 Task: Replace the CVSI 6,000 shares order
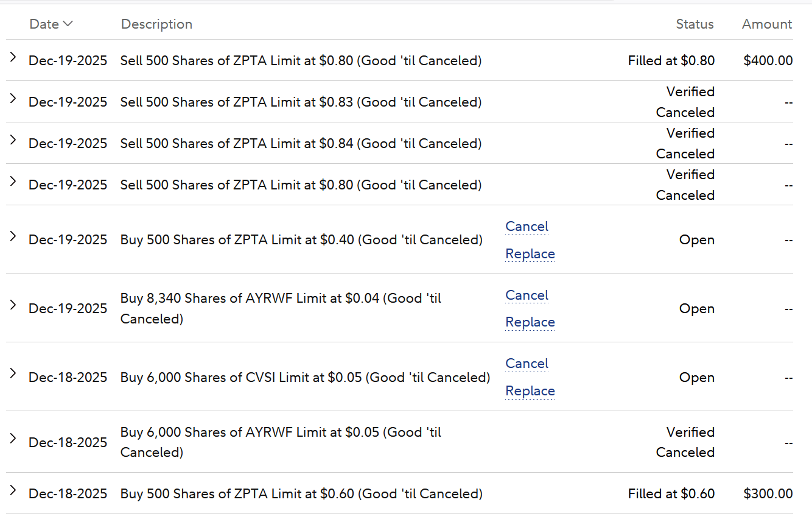pyautogui.click(x=530, y=391)
